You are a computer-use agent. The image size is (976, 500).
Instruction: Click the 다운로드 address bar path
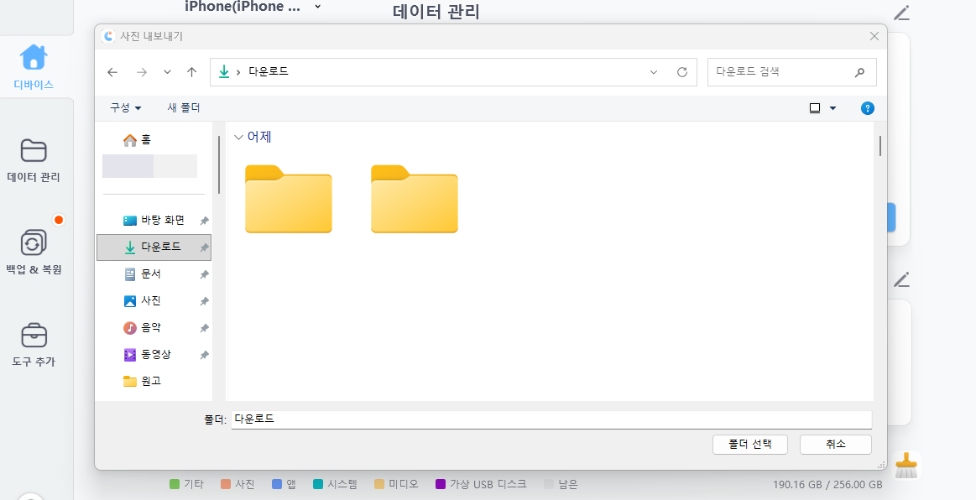[x=268, y=72]
